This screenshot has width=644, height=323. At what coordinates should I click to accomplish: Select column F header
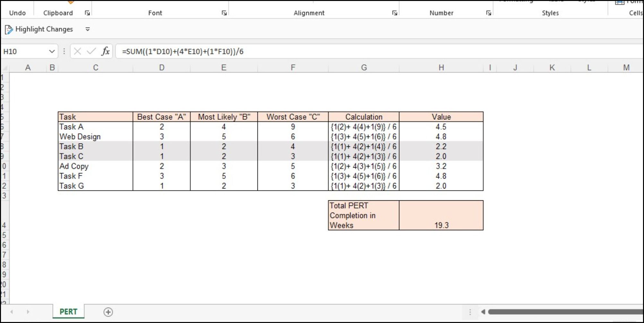point(293,68)
